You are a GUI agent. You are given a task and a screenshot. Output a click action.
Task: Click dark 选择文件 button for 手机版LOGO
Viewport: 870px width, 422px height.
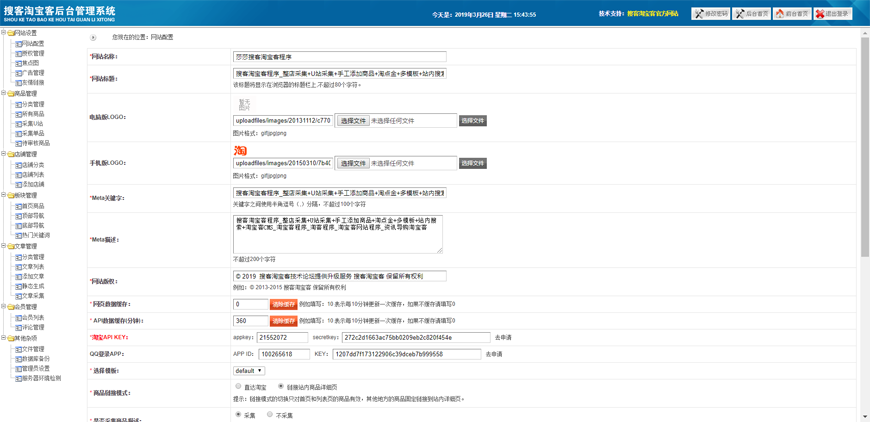point(473,163)
